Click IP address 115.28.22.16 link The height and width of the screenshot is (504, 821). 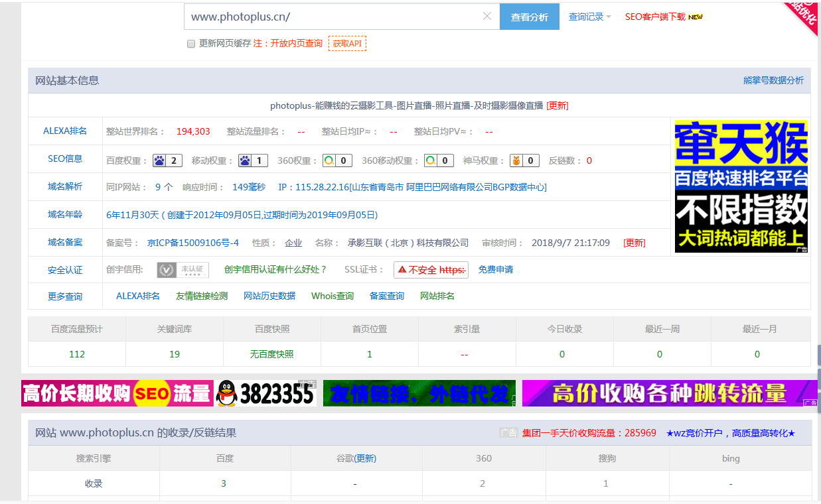412,187
